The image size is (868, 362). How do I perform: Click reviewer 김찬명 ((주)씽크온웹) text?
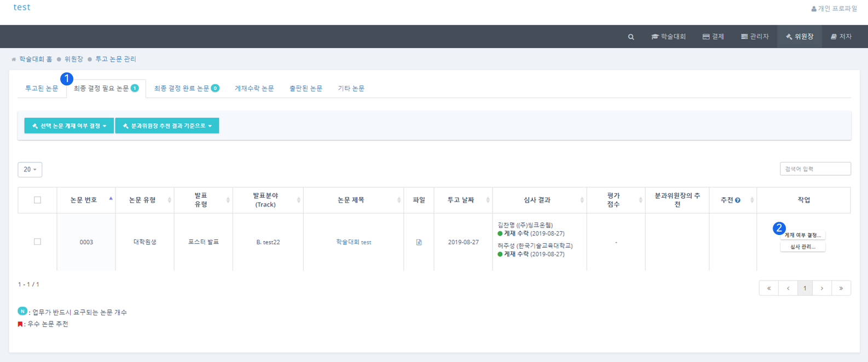pyautogui.click(x=525, y=225)
